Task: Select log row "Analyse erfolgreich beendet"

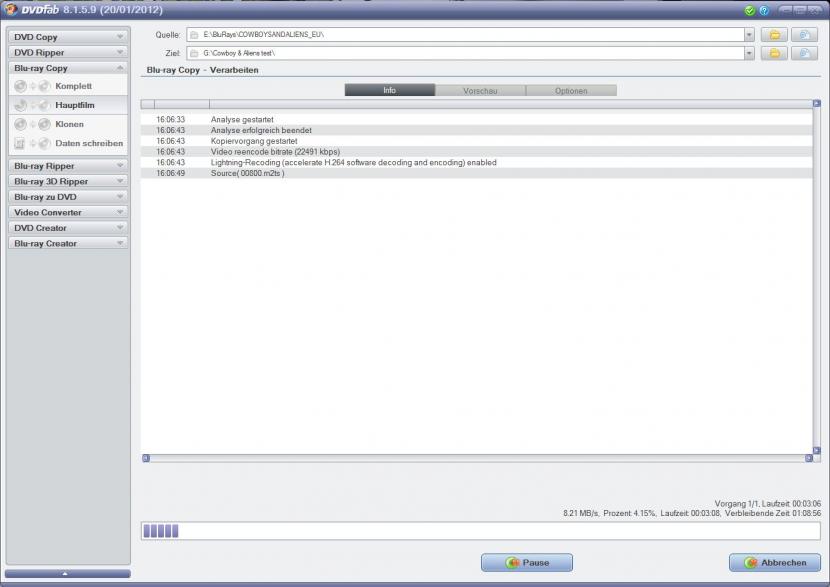Action: point(476,130)
